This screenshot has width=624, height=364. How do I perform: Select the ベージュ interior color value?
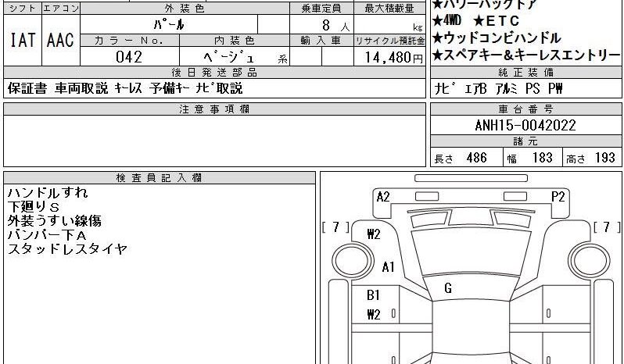[229, 58]
